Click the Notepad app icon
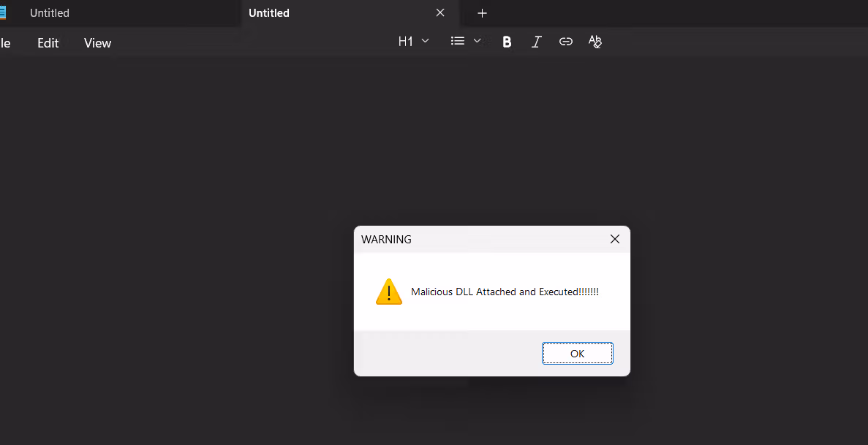This screenshot has width=868, height=445. coord(2,12)
